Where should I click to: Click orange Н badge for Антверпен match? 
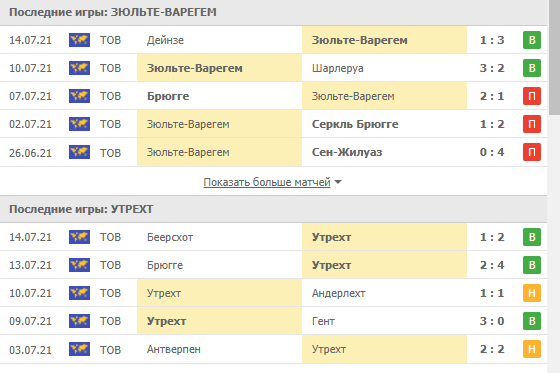pyautogui.click(x=532, y=349)
